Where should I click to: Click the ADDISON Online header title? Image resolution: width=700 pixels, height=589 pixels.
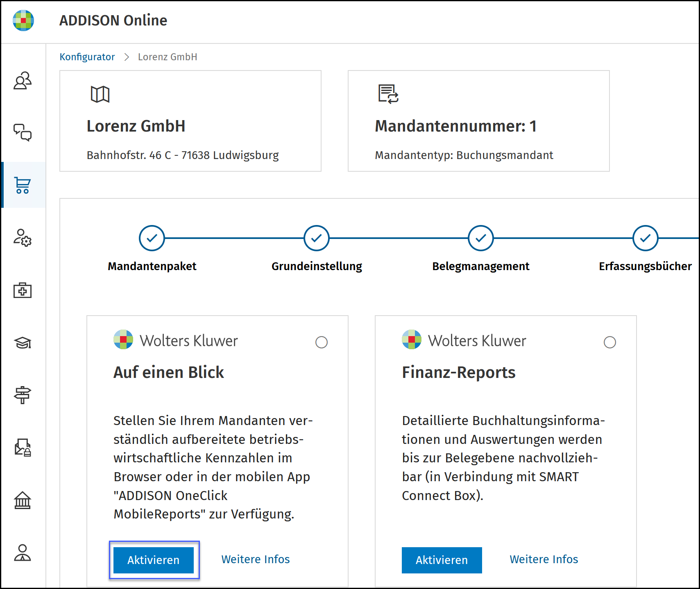(x=113, y=20)
